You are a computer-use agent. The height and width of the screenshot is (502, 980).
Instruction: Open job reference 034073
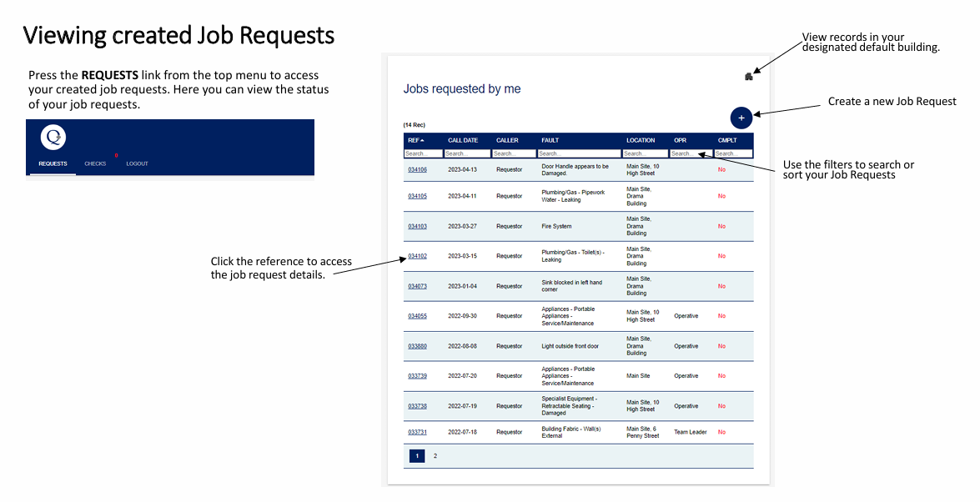418,286
